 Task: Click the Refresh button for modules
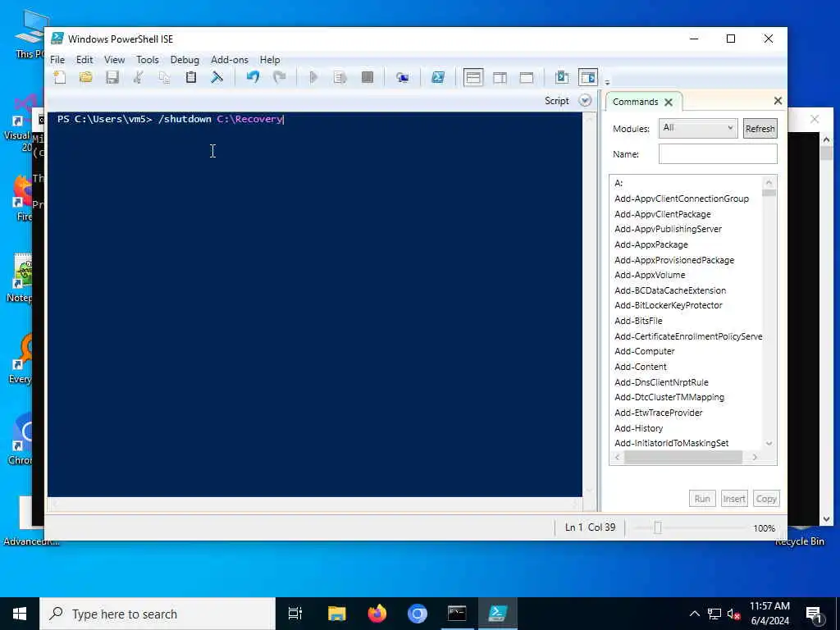tap(760, 129)
